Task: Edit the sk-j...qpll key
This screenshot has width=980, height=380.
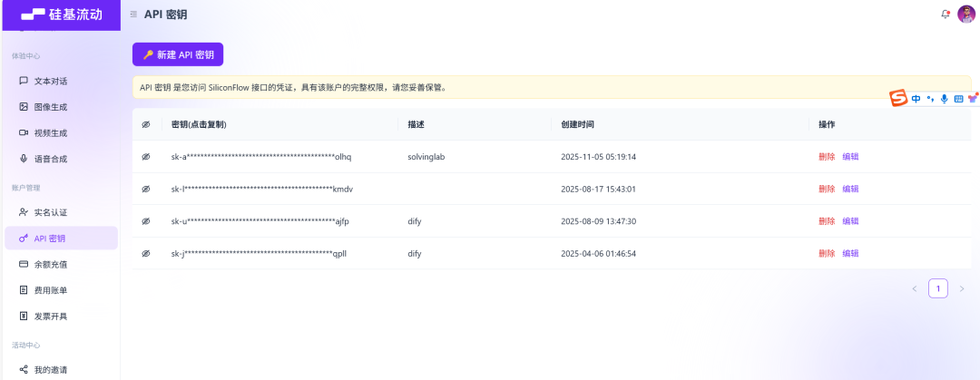Action: pos(850,254)
